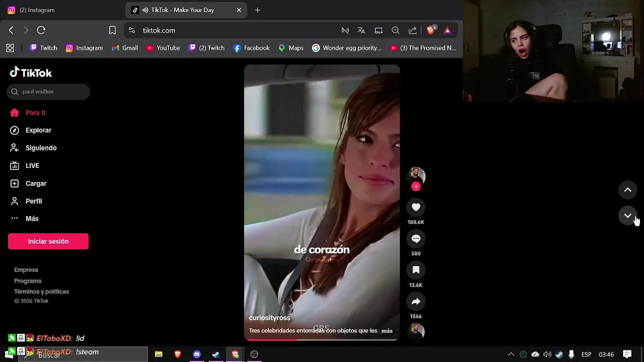The height and width of the screenshot is (362, 644).
Task: Click the install app icon
Action: point(379,30)
